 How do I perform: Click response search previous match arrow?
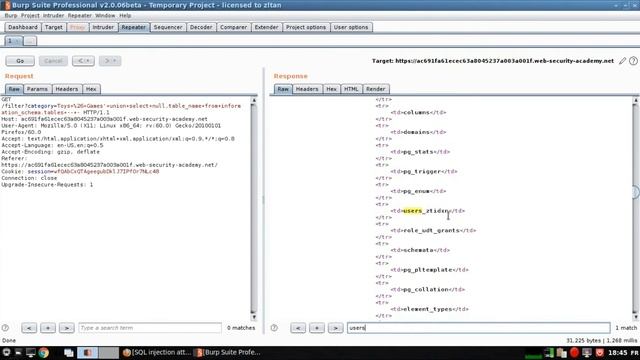(x=298, y=328)
